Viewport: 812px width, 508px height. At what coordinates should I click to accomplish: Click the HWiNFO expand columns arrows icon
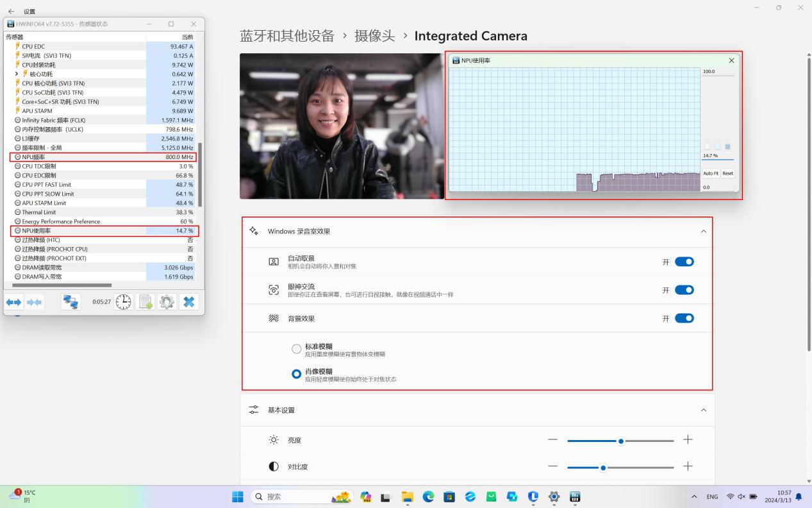(14, 302)
